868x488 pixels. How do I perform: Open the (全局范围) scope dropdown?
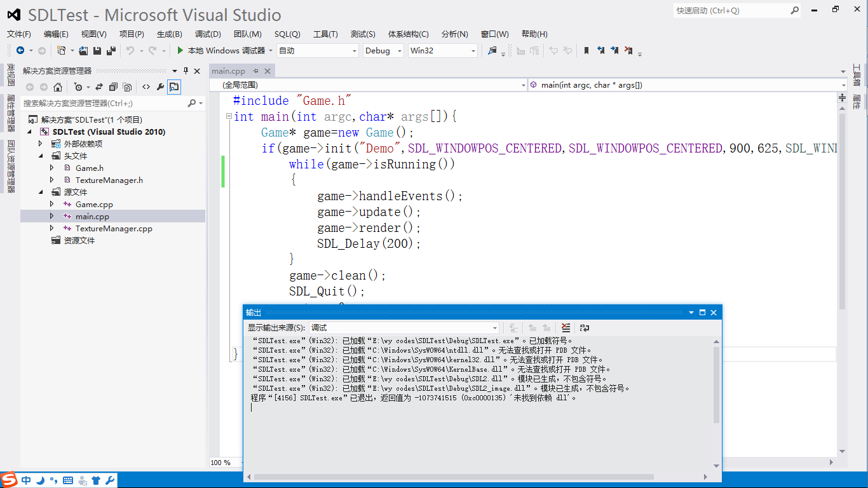(x=368, y=85)
